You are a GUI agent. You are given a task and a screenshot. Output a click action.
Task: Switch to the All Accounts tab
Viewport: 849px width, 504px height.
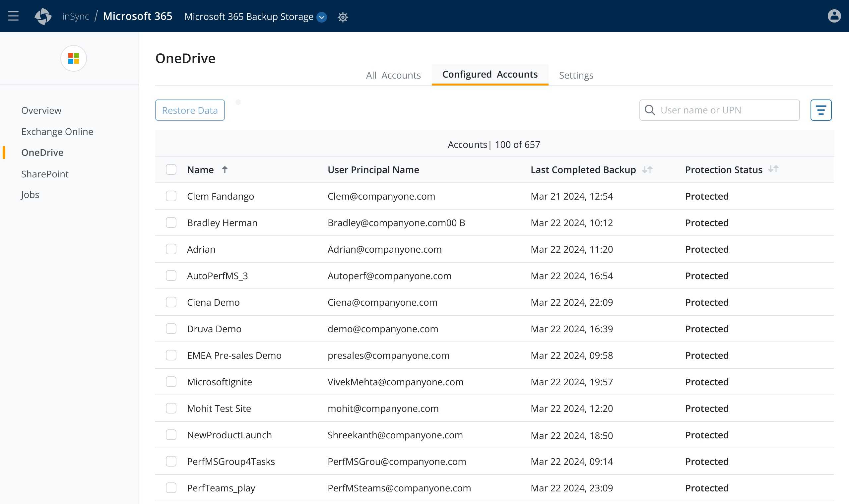(x=393, y=75)
